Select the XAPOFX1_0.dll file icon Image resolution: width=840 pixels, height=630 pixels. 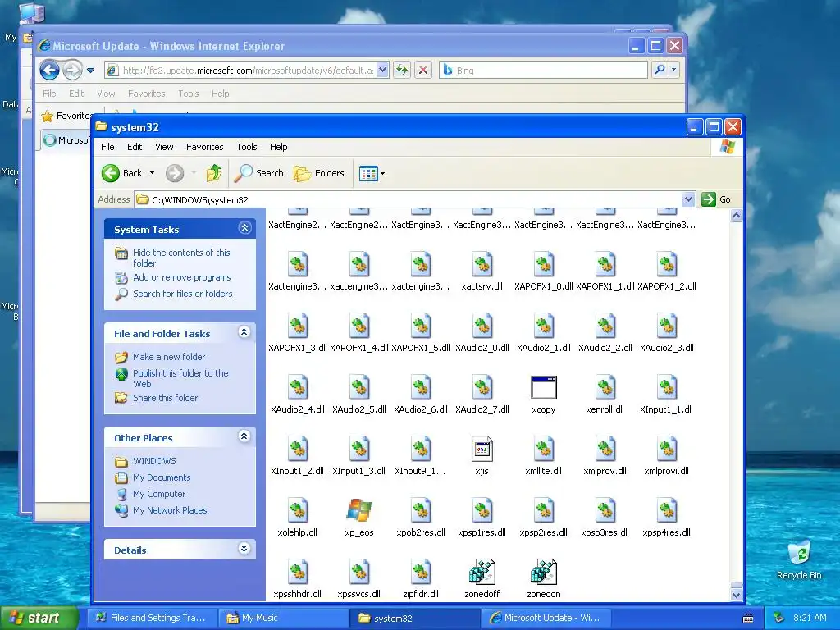click(x=543, y=264)
